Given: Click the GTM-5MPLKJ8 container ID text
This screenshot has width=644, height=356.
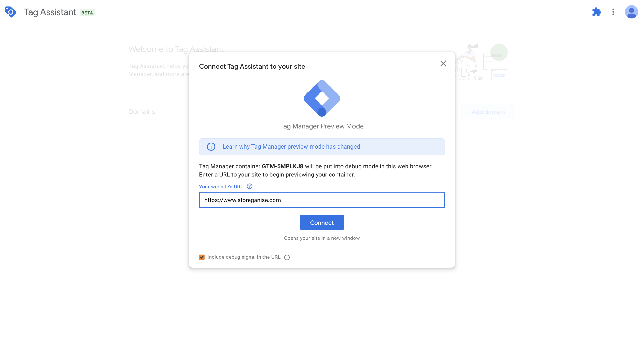Looking at the screenshot, I should [x=282, y=166].
